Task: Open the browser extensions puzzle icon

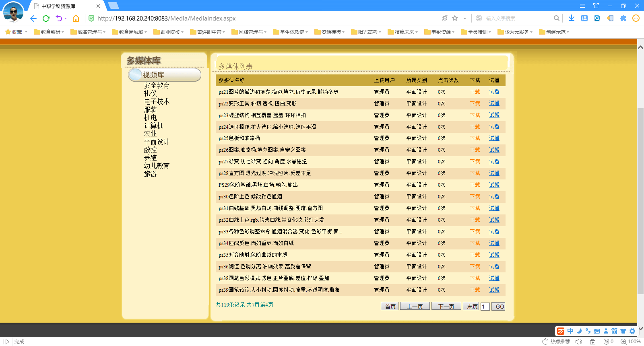Action: (x=623, y=18)
